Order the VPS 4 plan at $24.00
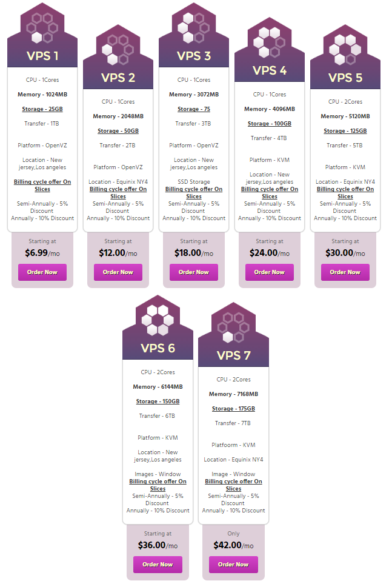Screen dimensions: 392x581 pyautogui.click(x=270, y=272)
